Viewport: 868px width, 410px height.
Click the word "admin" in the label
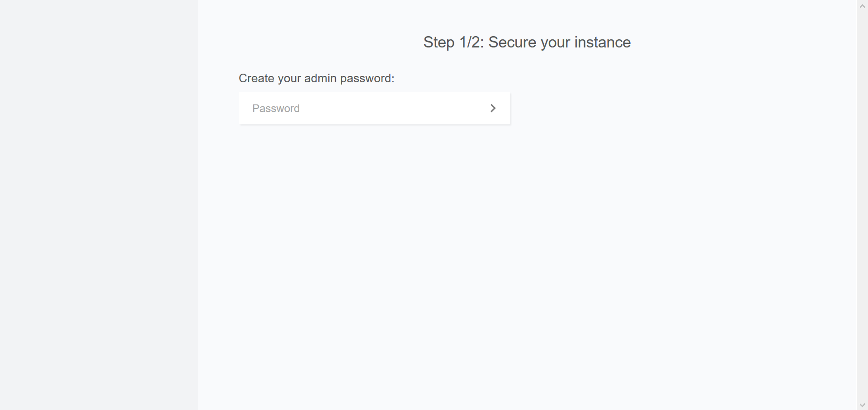tap(320, 78)
